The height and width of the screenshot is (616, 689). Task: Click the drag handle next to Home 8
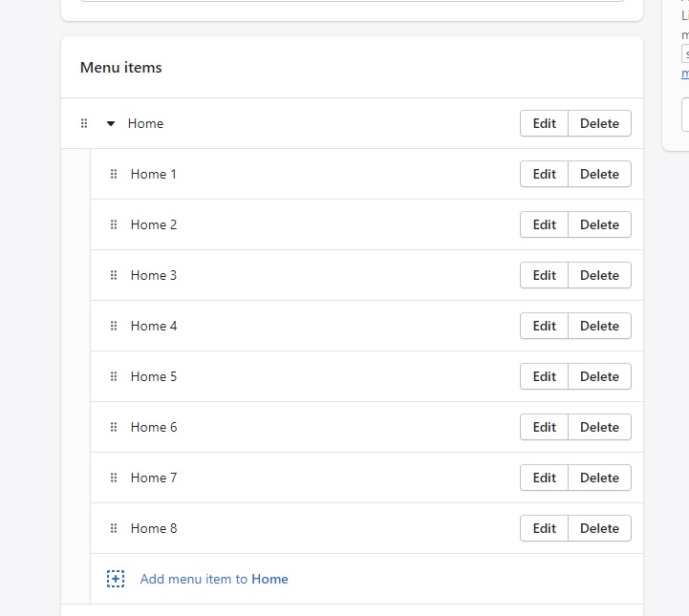click(x=114, y=528)
